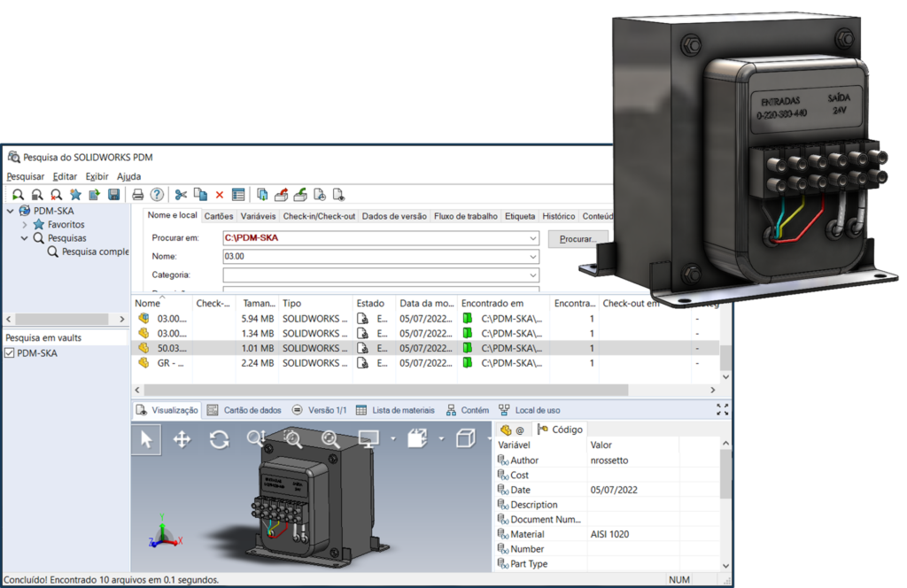Add search to favorites star icon
This screenshot has width=907, height=588.
[75, 194]
